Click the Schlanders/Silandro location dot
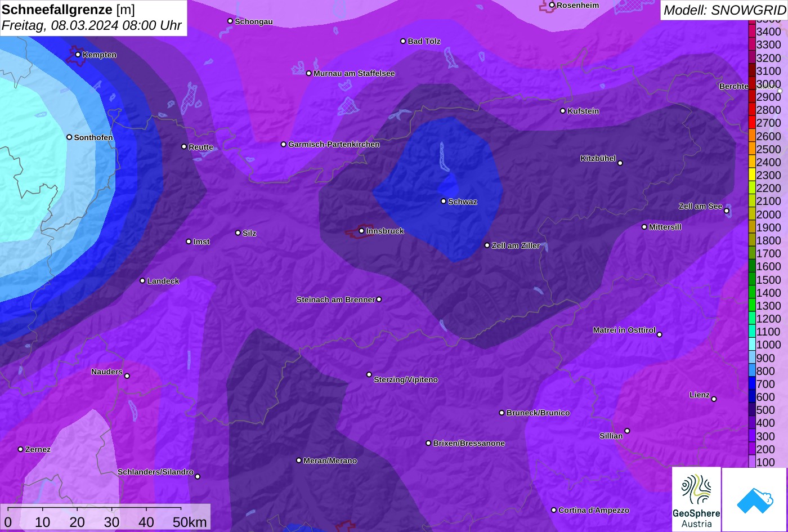 point(198,477)
